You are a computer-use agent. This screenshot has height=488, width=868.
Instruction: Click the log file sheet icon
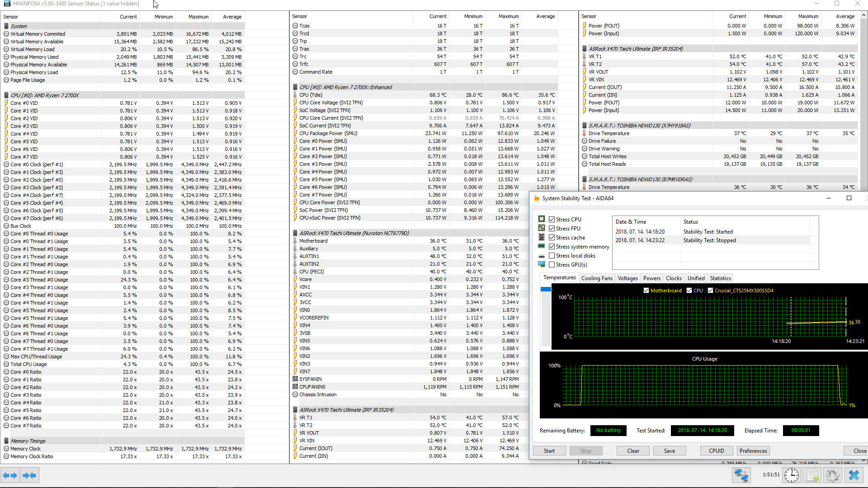pyautogui.click(x=812, y=475)
